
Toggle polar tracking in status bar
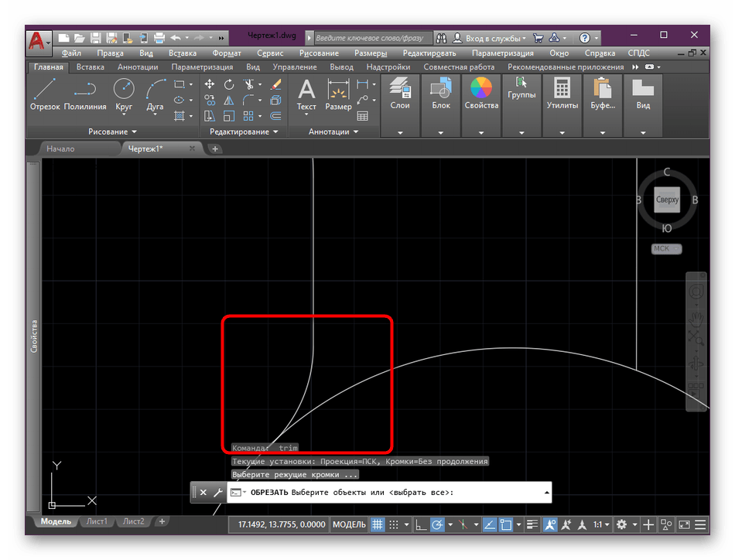(438, 524)
